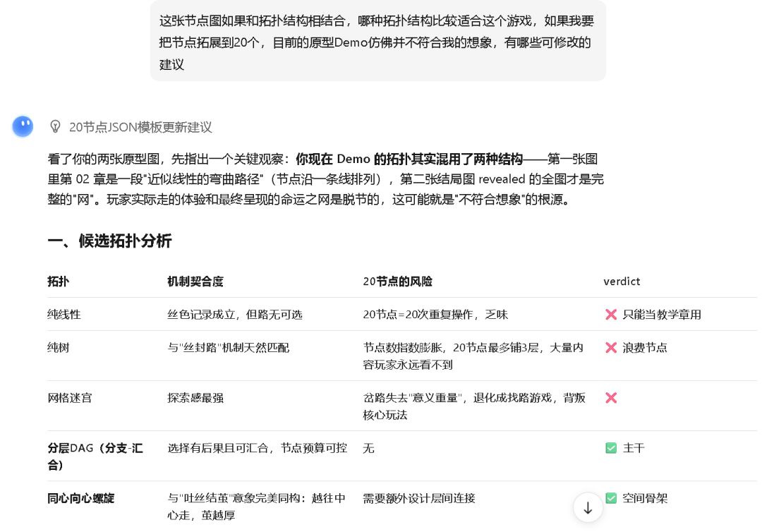Viewport: 762px width, 532px height.
Task: Click the cell starting 岔路失去"意义重量"
Action: [474, 406]
